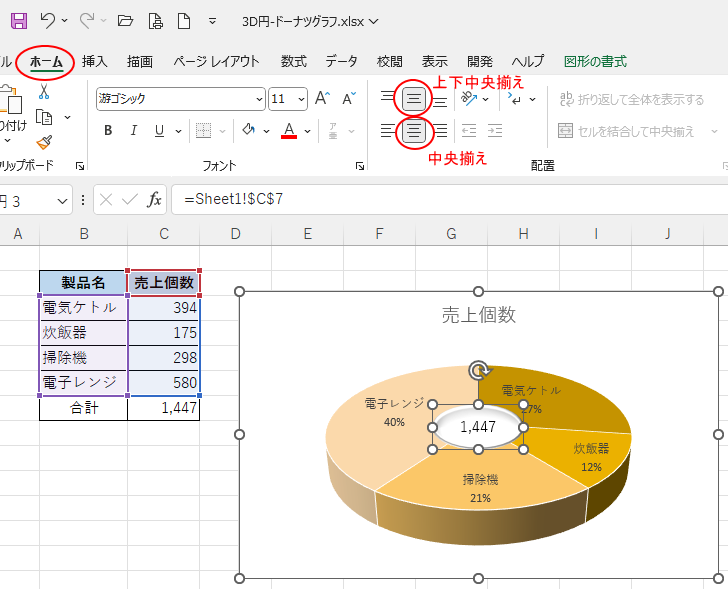Confirm the formula entry with the checkmark

coord(130,200)
